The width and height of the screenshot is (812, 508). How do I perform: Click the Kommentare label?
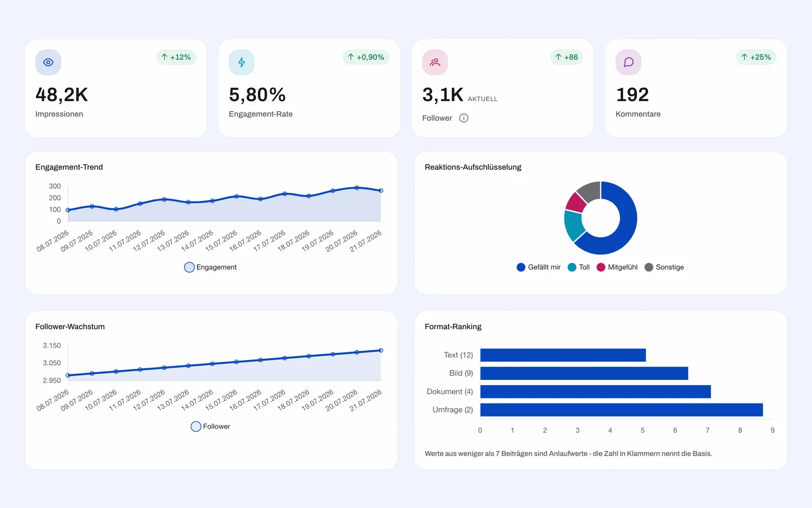[x=638, y=114]
